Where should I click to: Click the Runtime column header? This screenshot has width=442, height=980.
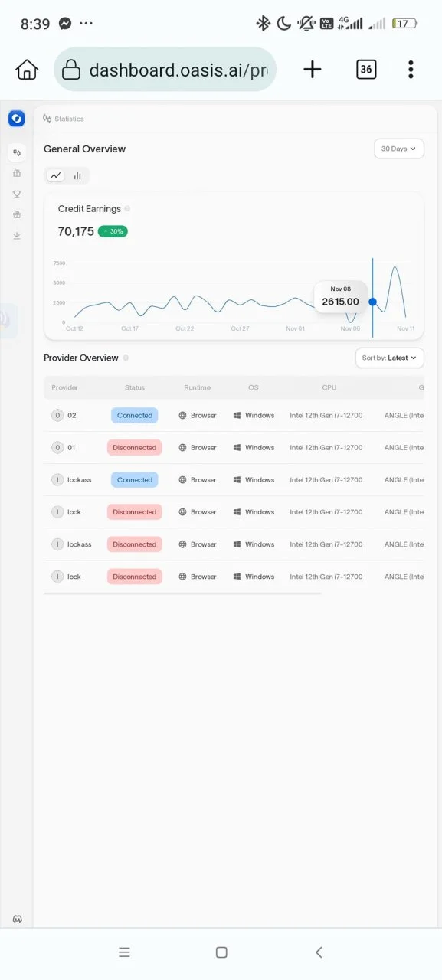coord(198,387)
